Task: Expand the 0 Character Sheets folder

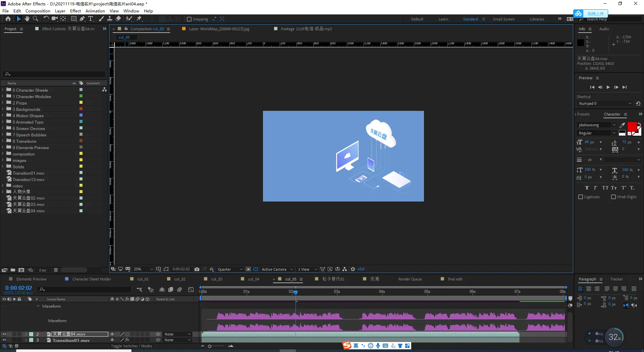Action: click(3, 90)
